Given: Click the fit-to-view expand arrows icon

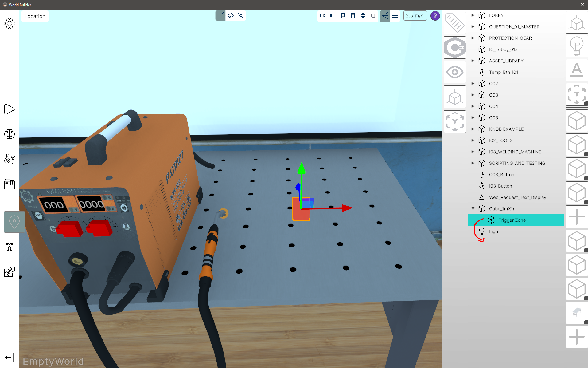Looking at the screenshot, I should pos(241,16).
